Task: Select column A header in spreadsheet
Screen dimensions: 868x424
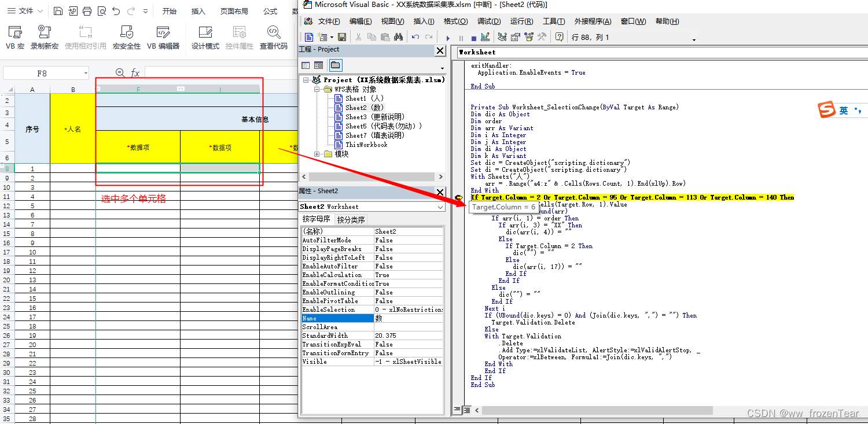Action: 32,89
